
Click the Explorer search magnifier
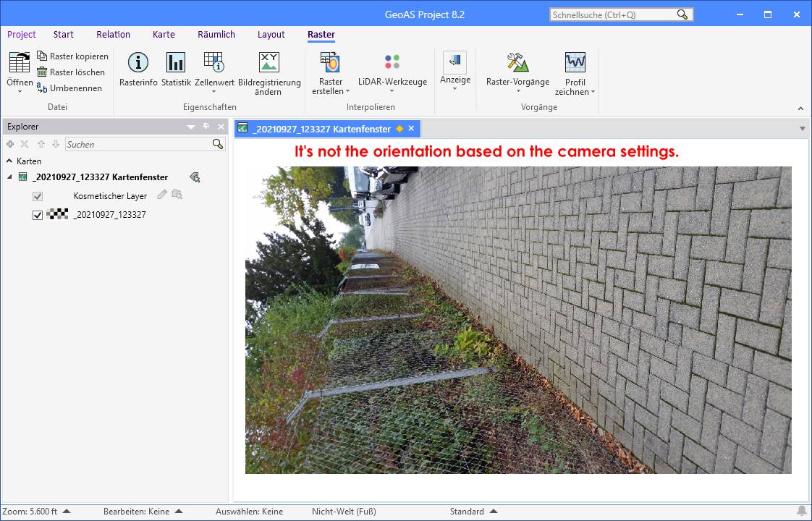[x=218, y=144]
